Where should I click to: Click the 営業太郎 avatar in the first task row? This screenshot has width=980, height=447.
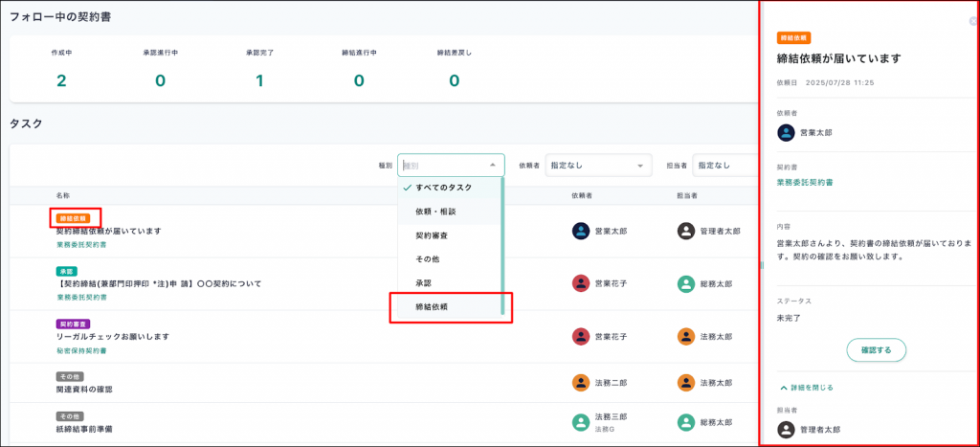click(x=581, y=231)
